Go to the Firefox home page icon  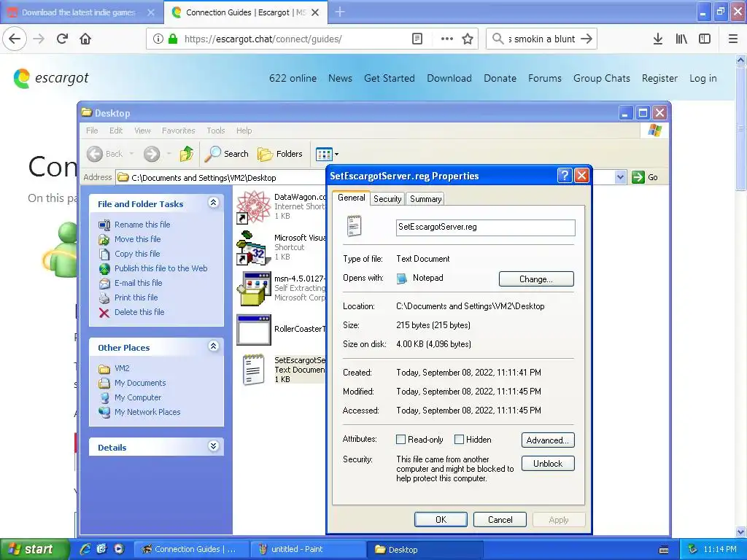pos(85,39)
